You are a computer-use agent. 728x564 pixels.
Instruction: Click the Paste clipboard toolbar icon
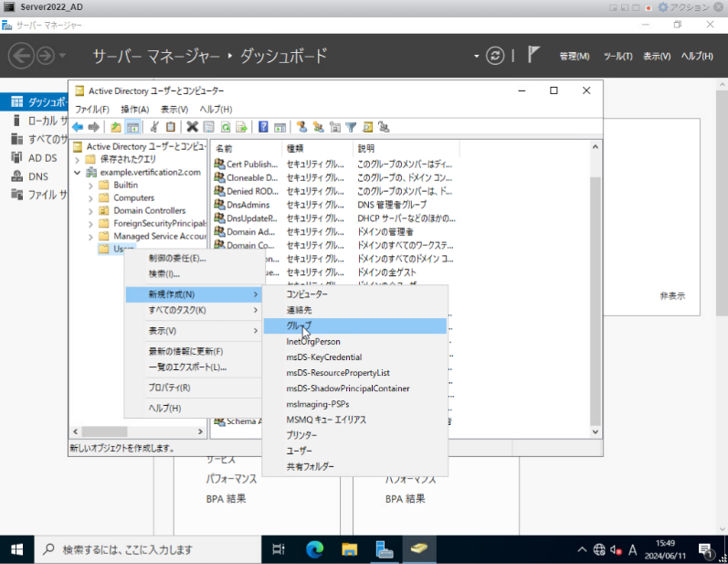(171, 127)
